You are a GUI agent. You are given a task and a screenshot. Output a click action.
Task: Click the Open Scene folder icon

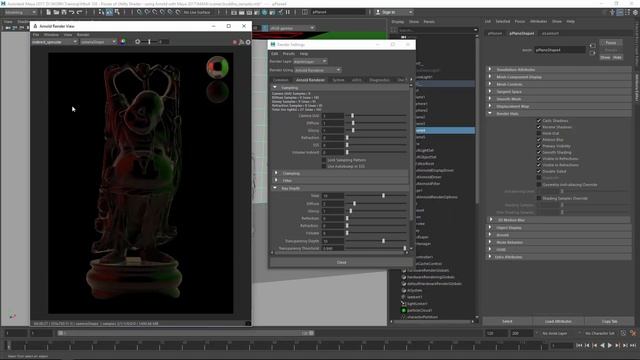tap(56, 12)
